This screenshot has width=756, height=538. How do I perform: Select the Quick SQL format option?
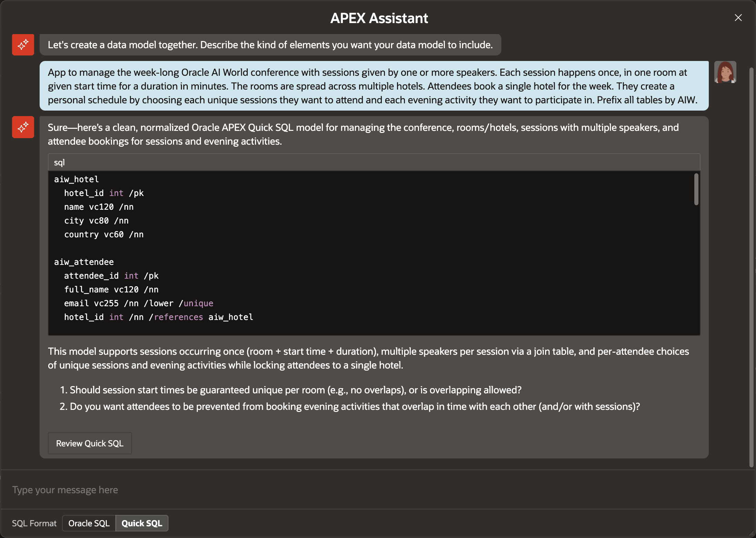coord(142,523)
